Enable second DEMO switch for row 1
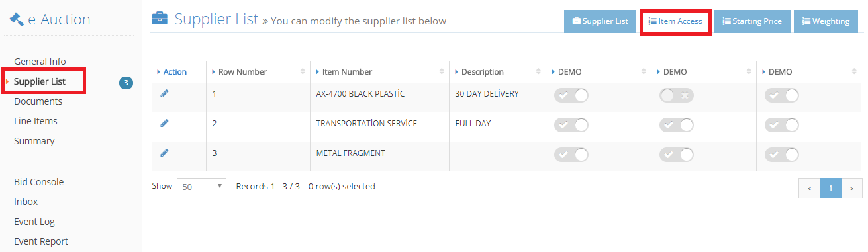The image size is (868, 252). coord(677,95)
